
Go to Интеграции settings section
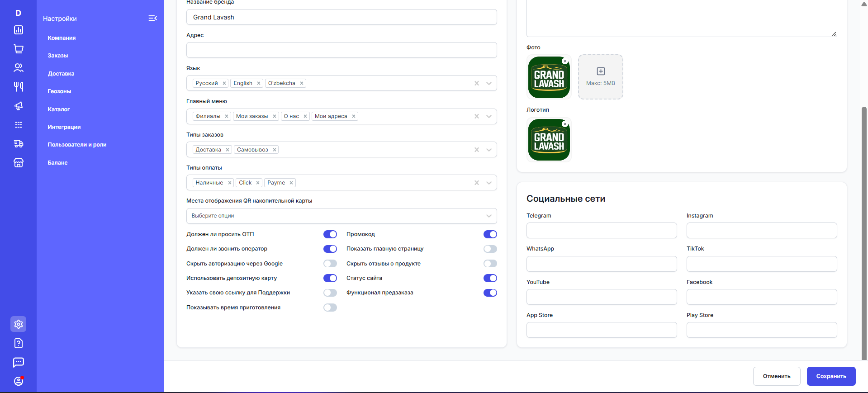pyautogui.click(x=64, y=127)
